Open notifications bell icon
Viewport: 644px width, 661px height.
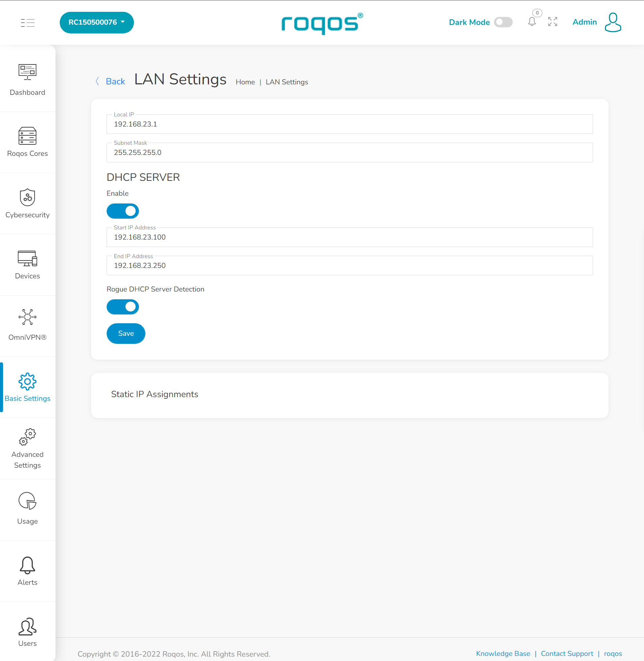(x=532, y=22)
